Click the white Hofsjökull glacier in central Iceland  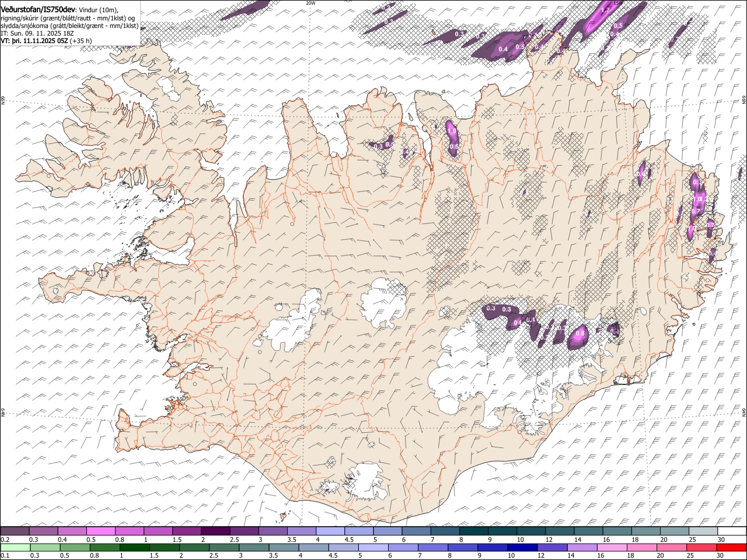pyautogui.click(x=383, y=302)
